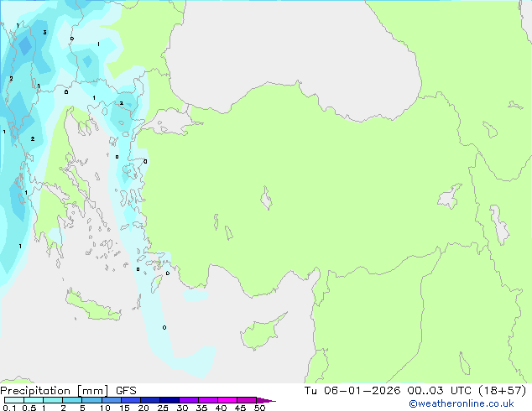This screenshot has width=532, height=411.
Task: Click the 'Precipitation [mm]' title text
Action: pos(55,391)
